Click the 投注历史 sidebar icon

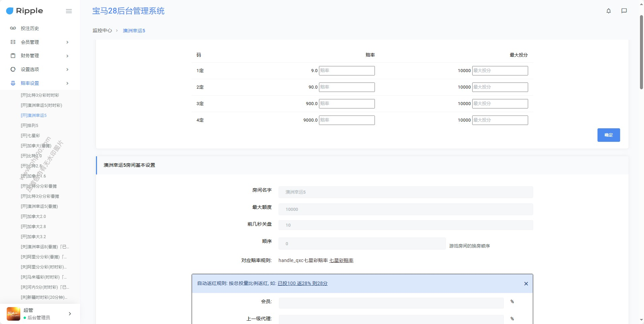pos(13,28)
